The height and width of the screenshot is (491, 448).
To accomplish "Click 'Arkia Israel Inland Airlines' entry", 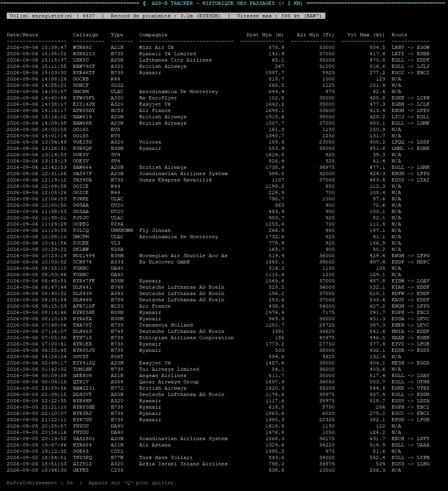I will (183, 464).
